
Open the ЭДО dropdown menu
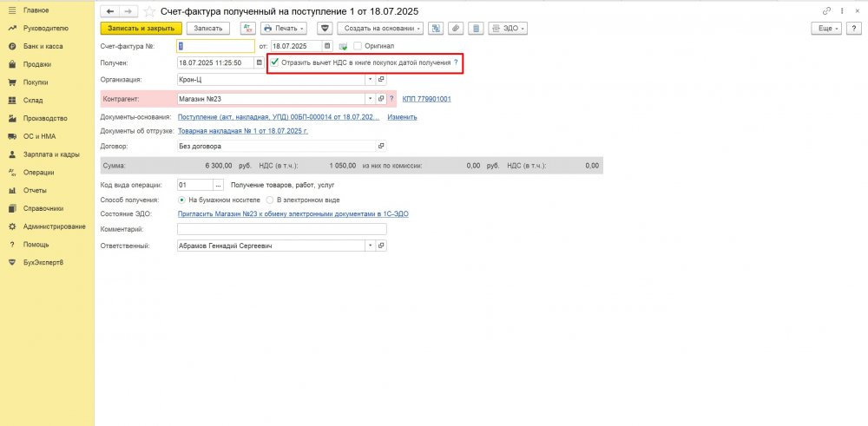(507, 29)
